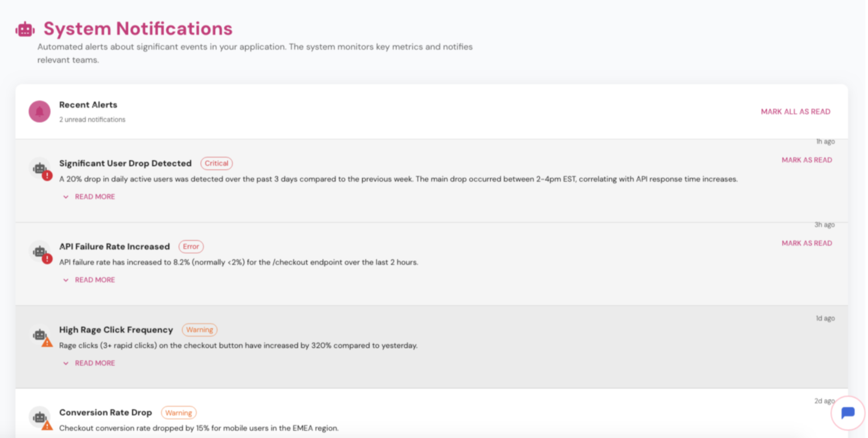
Task: Click the Warning badge on High Rage Click
Action: [199, 330]
